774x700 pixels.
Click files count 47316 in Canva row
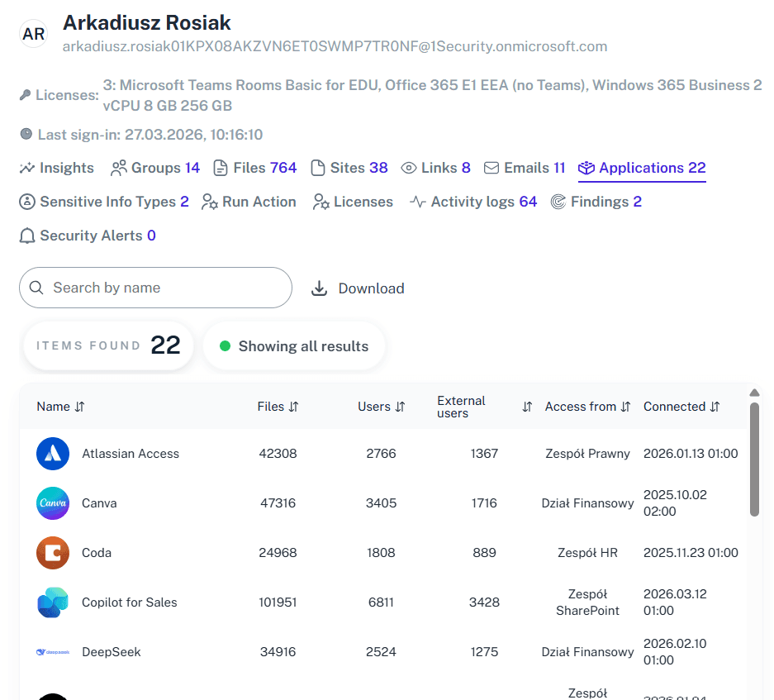(x=278, y=503)
